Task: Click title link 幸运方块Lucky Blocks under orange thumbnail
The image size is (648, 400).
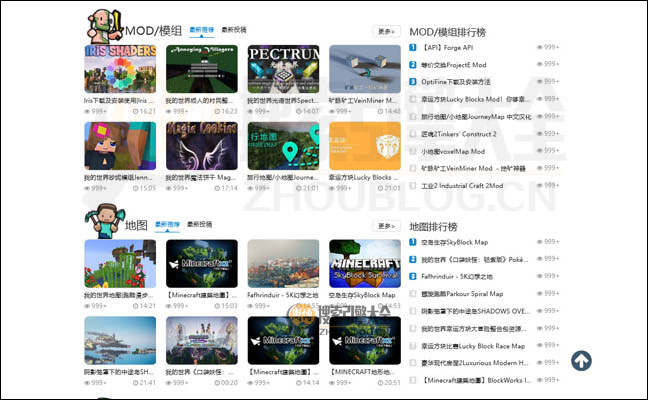Action: [x=363, y=177]
